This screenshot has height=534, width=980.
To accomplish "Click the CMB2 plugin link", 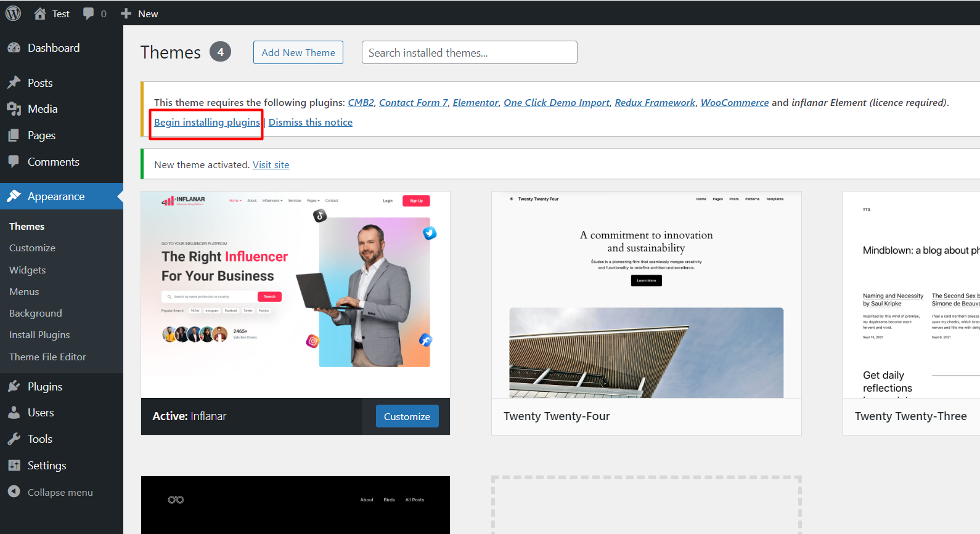I will click(361, 103).
